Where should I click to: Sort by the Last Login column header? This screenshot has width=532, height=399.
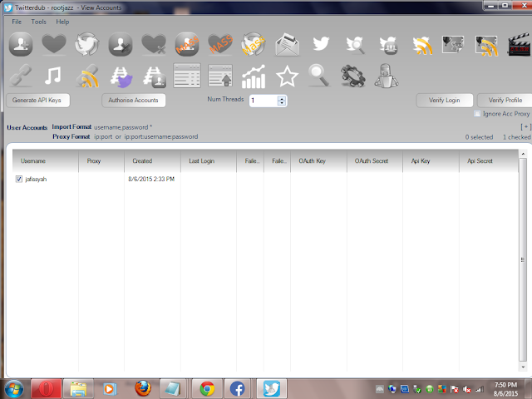coord(209,160)
